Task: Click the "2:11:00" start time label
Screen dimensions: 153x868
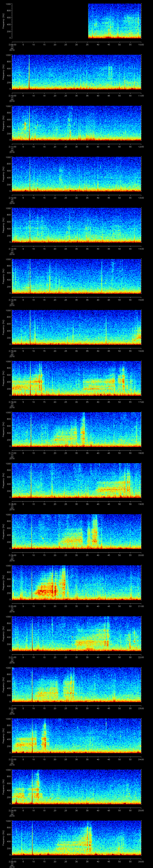Action: [12, 147]
